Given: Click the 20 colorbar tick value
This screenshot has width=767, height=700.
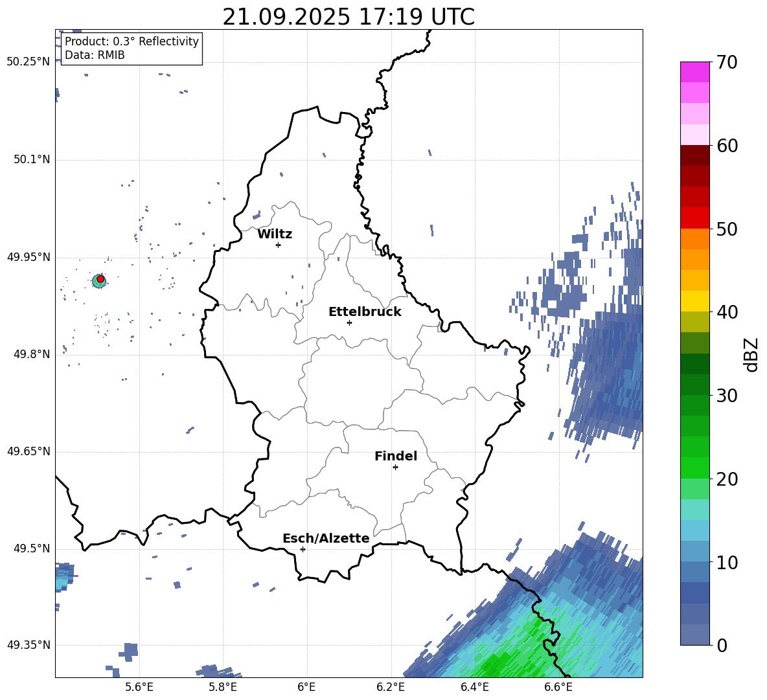Looking at the screenshot, I should (x=727, y=479).
